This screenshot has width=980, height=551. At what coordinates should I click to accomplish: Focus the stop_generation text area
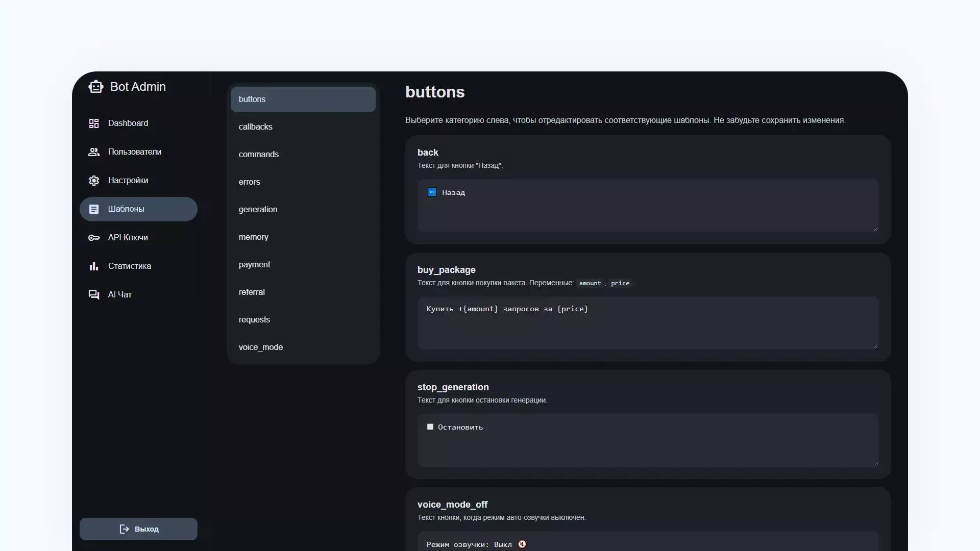tap(647, 440)
